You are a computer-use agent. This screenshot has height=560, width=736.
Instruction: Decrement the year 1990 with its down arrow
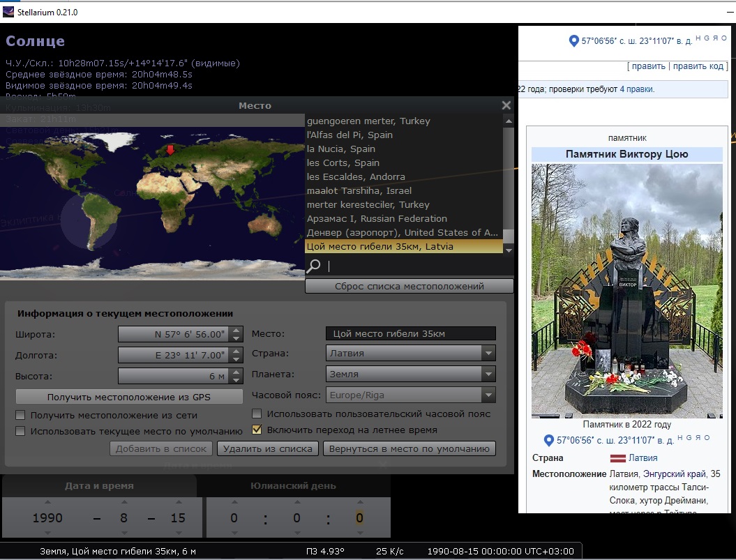[x=47, y=533]
